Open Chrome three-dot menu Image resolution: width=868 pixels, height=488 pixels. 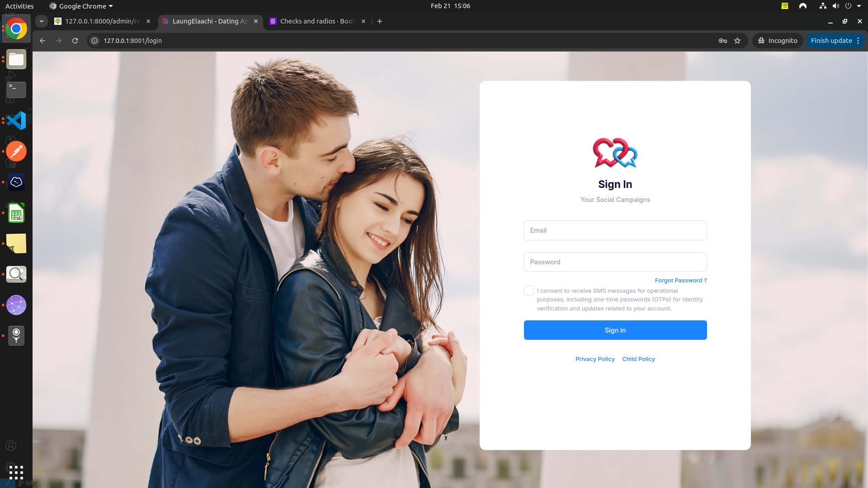point(858,41)
